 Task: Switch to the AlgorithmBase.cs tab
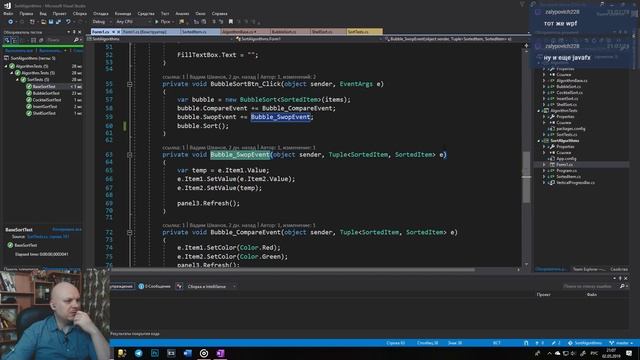point(244,31)
